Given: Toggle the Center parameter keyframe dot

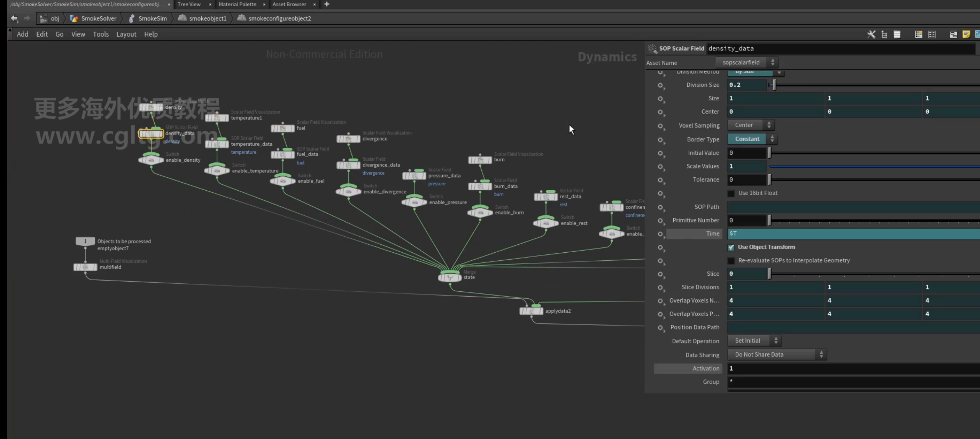Looking at the screenshot, I should click(660, 112).
